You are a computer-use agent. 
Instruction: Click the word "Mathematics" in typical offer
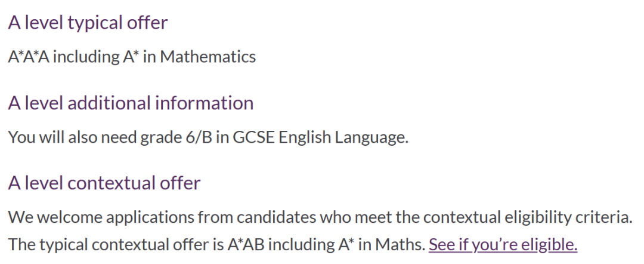coord(208,57)
